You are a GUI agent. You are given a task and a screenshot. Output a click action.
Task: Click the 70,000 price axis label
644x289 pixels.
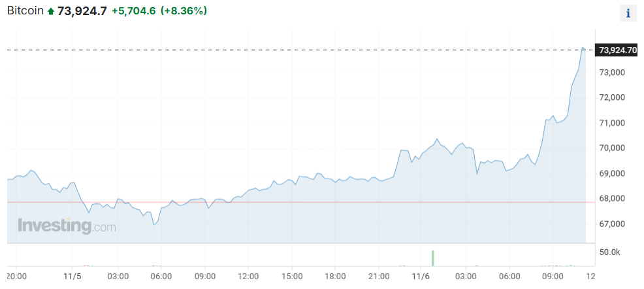[x=613, y=148]
